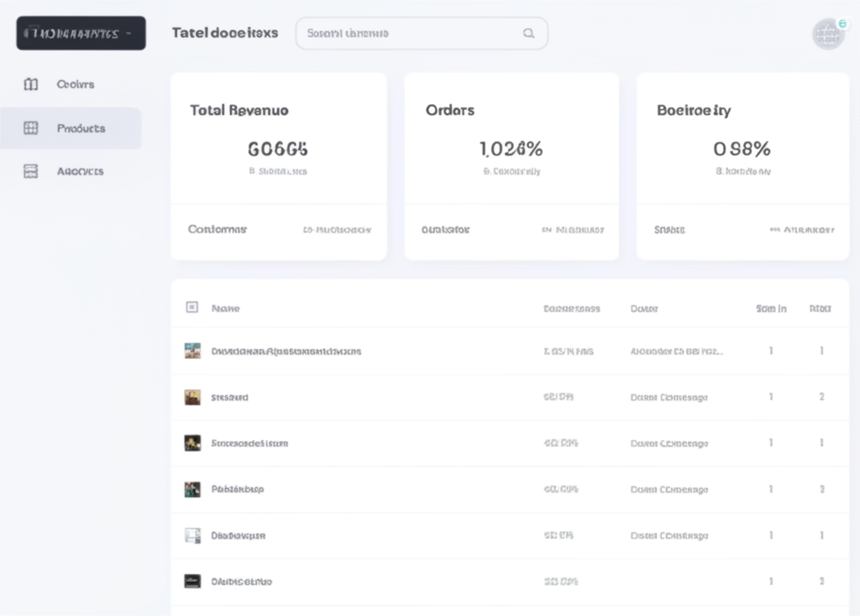The height and width of the screenshot is (616, 860).
Task: Click the Customers link on Total Revenue card
Action: tap(217, 228)
